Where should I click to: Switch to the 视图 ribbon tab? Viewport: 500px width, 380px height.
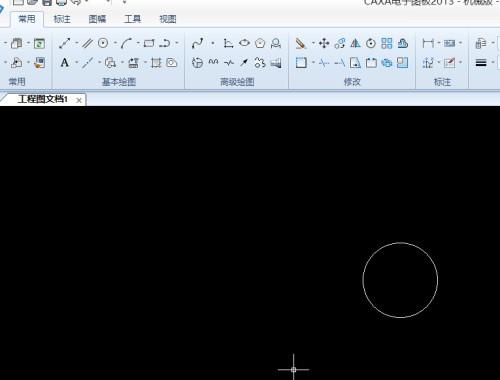pos(168,19)
